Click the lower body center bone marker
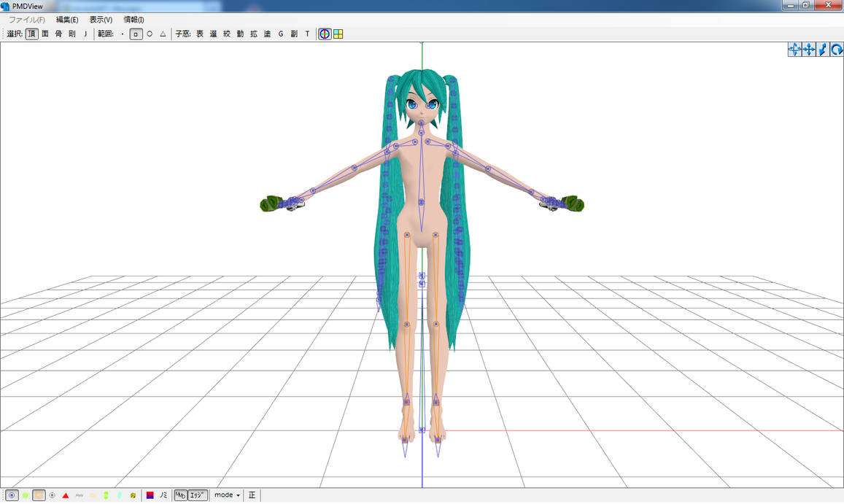 (422, 203)
